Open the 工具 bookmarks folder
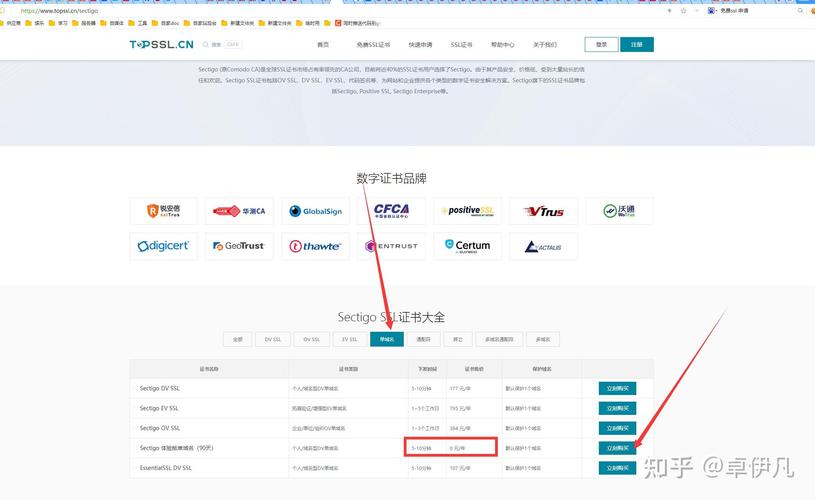The height and width of the screenshot is (500, 815). [x=138, y=23]
